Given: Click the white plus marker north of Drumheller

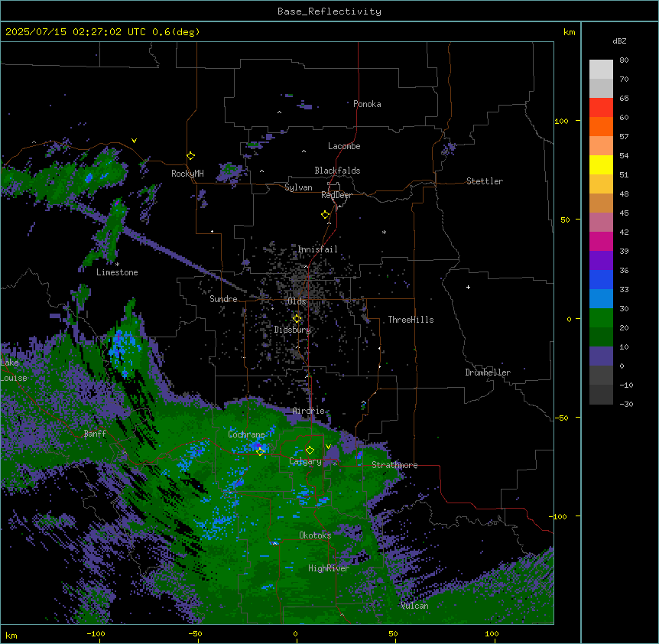Looking at the screenshot, I should [468, 287].
